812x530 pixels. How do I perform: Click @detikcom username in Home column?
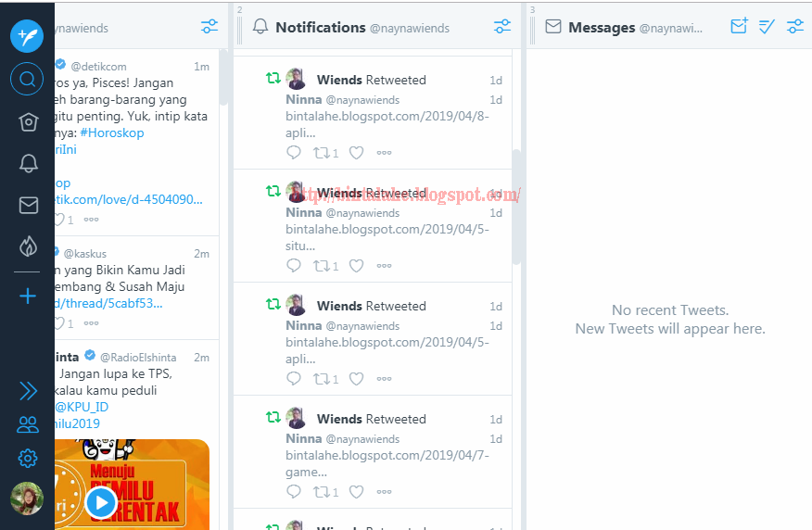(98, 67)
